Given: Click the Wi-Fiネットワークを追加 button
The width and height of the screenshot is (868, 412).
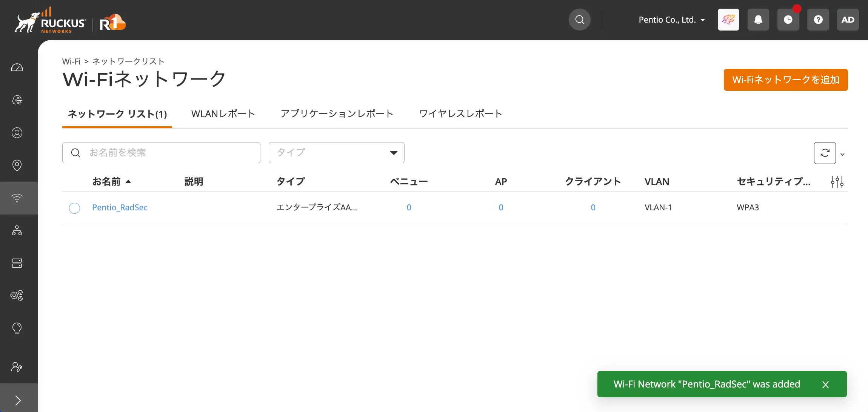Looking at the screenshot, I should [786, 80].
